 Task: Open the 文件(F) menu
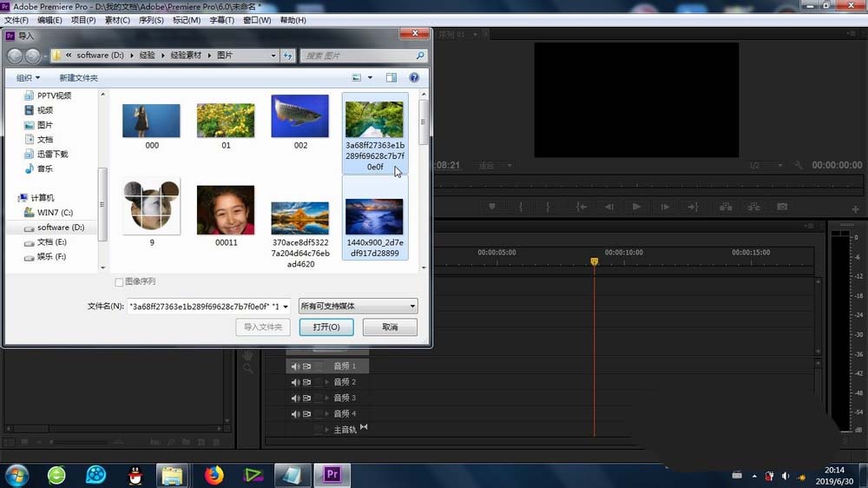tap(16, 20)
